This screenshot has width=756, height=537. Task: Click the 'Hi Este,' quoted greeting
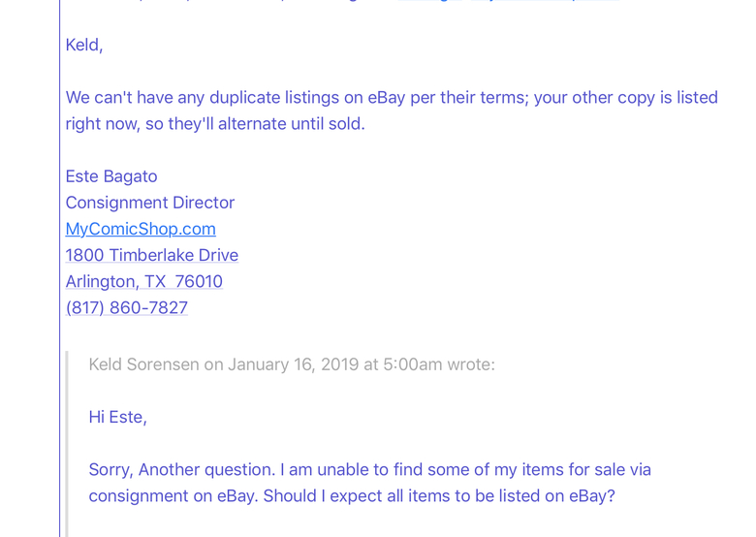click(117, 417)
